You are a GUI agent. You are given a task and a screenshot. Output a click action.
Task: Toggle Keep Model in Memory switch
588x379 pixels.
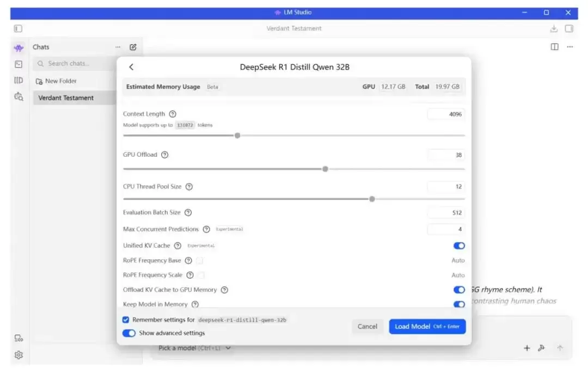pyautogui.click(x=459, y=304)
